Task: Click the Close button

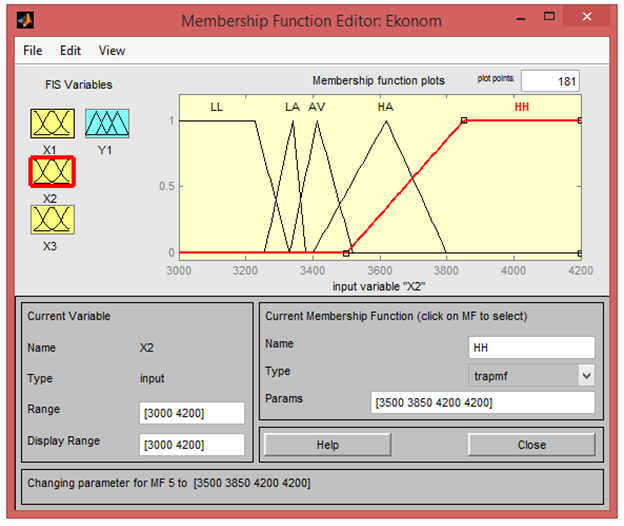Action: coord(531,445)
